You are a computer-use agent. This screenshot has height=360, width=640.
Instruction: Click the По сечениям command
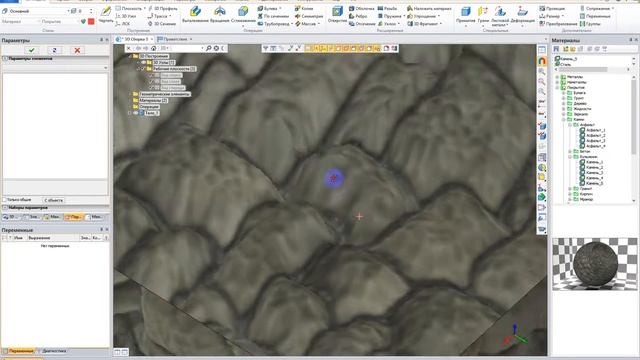[273, 16]
